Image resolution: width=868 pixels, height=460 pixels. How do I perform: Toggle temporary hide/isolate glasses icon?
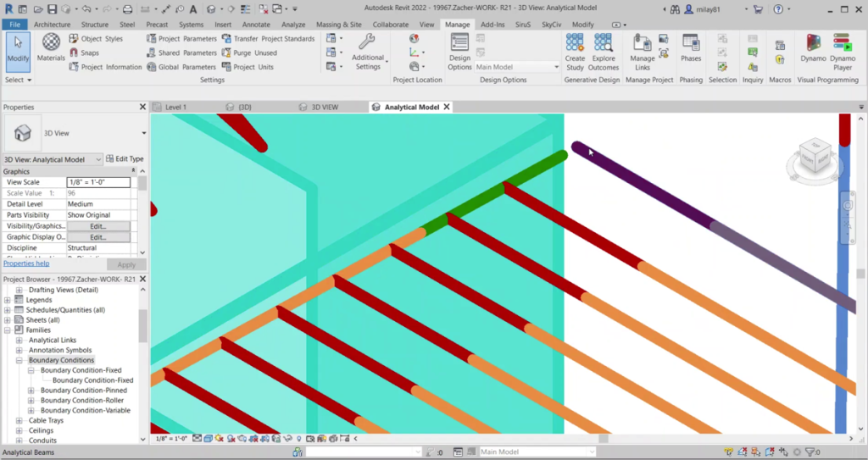(x=288, y=439)
